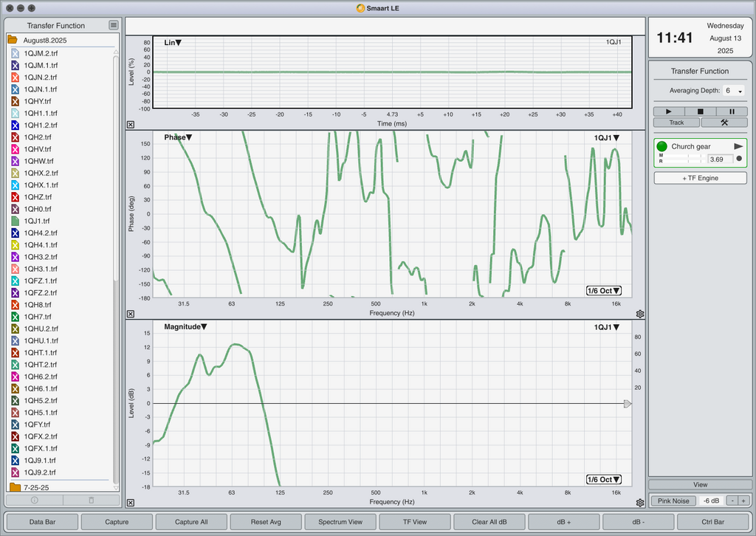Open the Transfer Function data bar menu icon
The width and height of the screenshot is (756, 536).
pyautogui.click(x=113, y=25)
